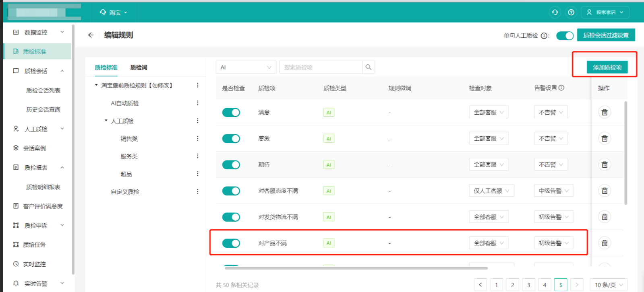Viewport: 644px width, 292px height.
Task: Open 10 条/页 page size dropdown
Action: (x=609, y=285)
